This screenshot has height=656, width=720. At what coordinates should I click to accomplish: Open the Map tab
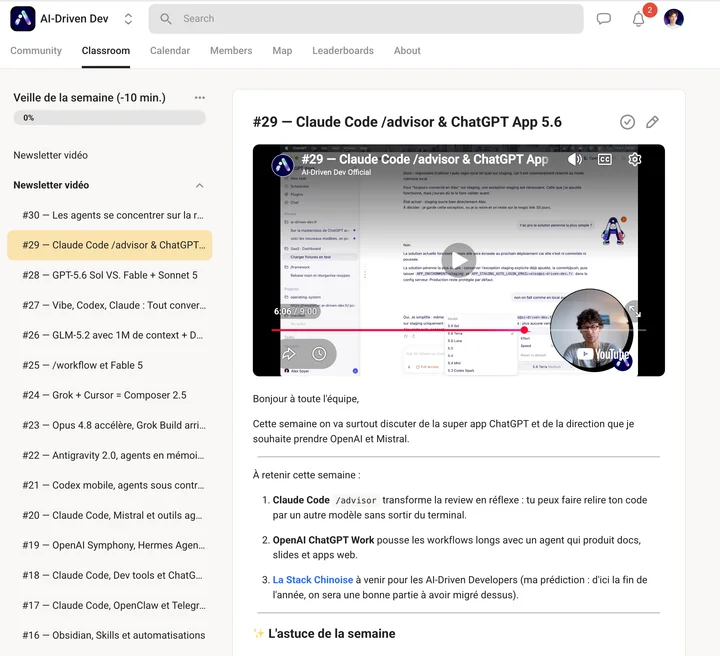282,50
